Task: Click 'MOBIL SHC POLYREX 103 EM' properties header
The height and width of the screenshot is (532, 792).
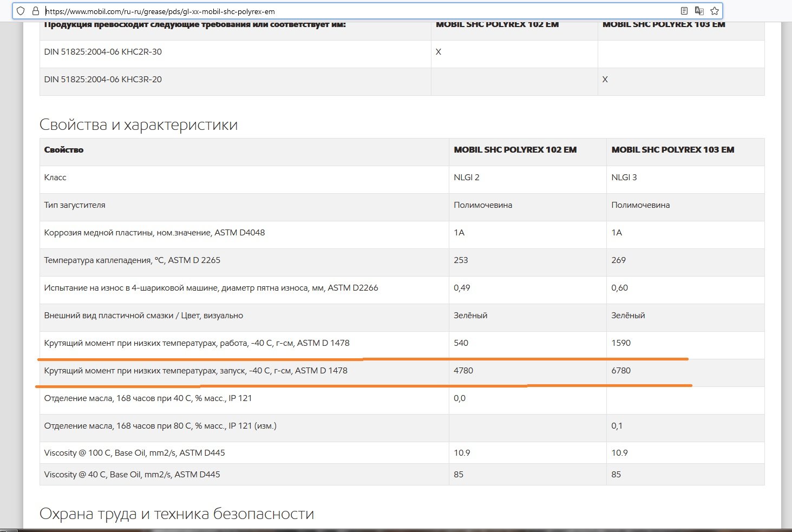Action: pos(673,150)
